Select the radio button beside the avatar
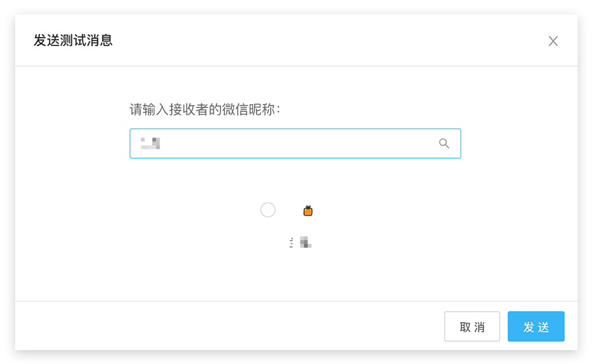 tap(268, 210)
